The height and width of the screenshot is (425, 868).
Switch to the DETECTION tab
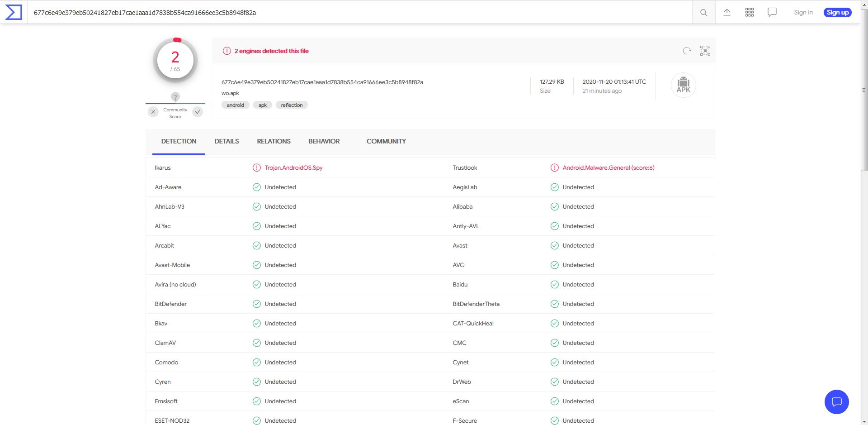179,141
